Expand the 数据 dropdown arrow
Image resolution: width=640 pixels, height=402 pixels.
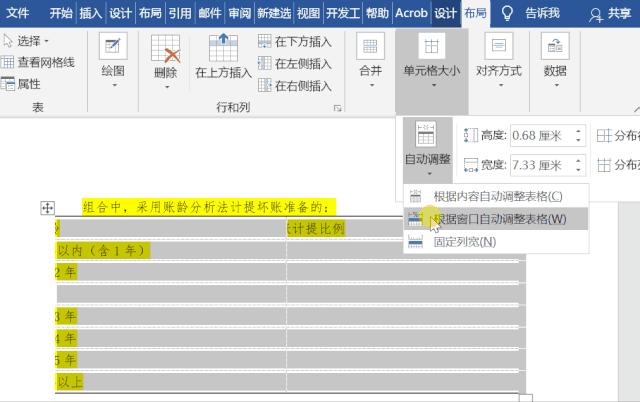(557, 85)
